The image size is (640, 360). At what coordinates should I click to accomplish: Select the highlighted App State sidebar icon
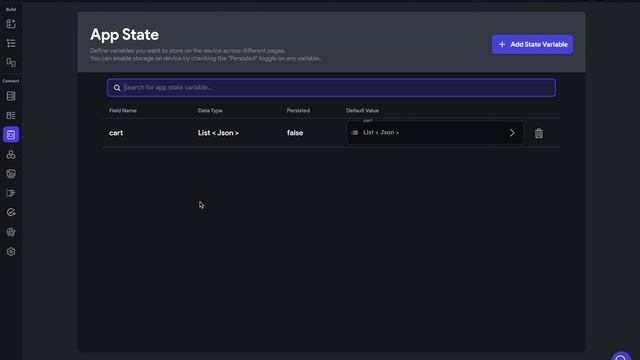[x=11, y=135]
